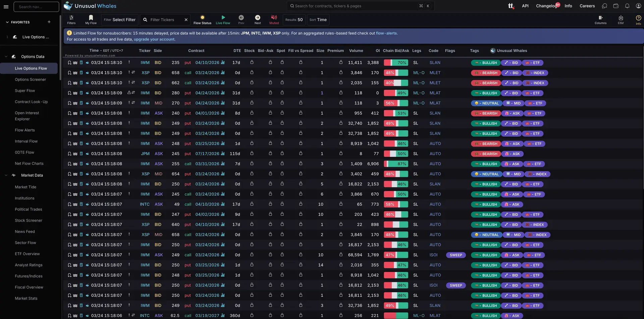This screenshot has width=644, height=319.
Task: Toggle the Flow Status indicator
Action: point(202,20)
